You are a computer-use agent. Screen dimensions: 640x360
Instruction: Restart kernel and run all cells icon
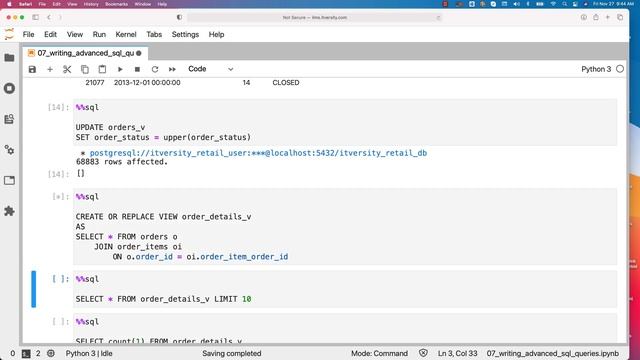point(172,69)
